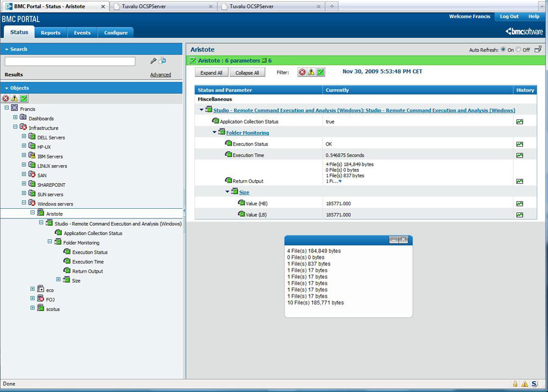This screenshot has height=392, width=548.
Task: Open history chart for Application Collection Status
Action: [x=519, y=122]
